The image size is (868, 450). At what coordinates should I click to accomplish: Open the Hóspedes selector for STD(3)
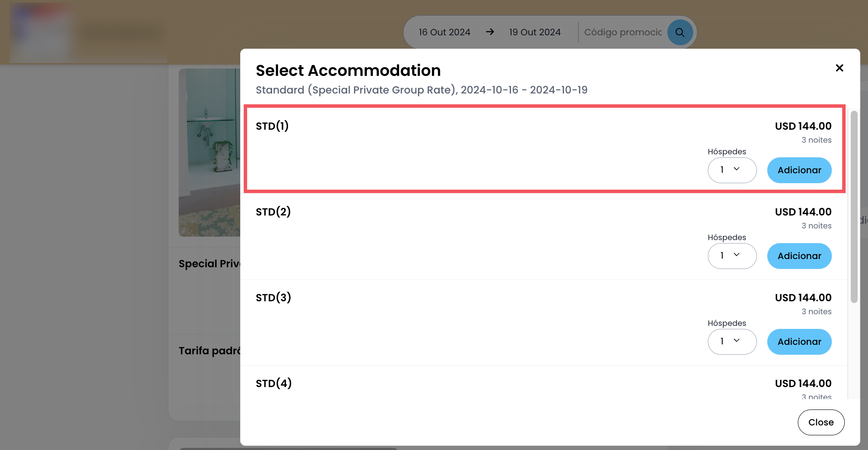(732, 341)
